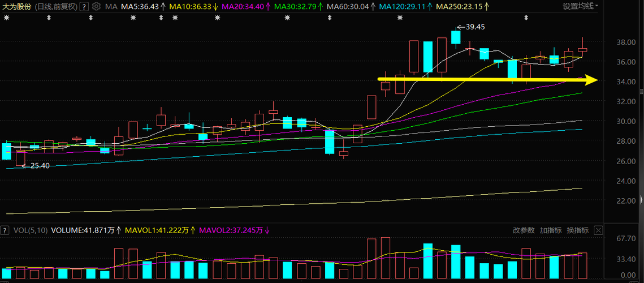Viewport: 644px width, 283px height.
Task: Open the 日线,前复权 period selector
Action: pyautogui.click(x=55, y=7)
